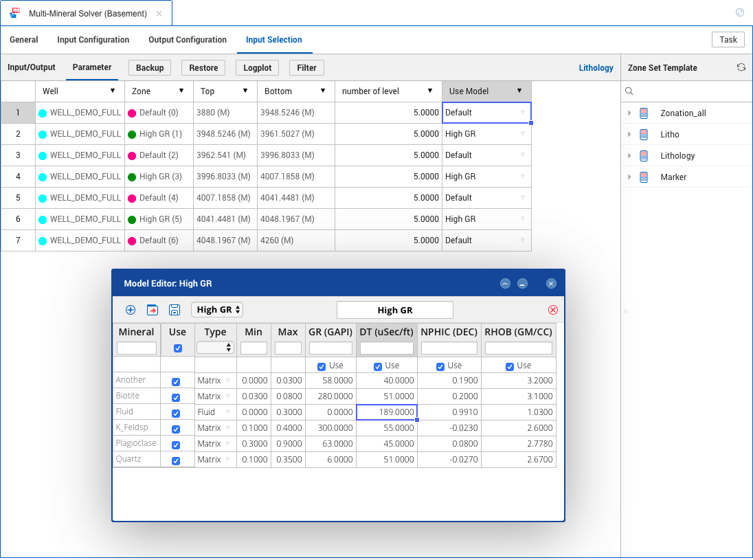Switch to the Input Configuration tab
The width and height of the screenshot is (753, 560).
[93, 40]
